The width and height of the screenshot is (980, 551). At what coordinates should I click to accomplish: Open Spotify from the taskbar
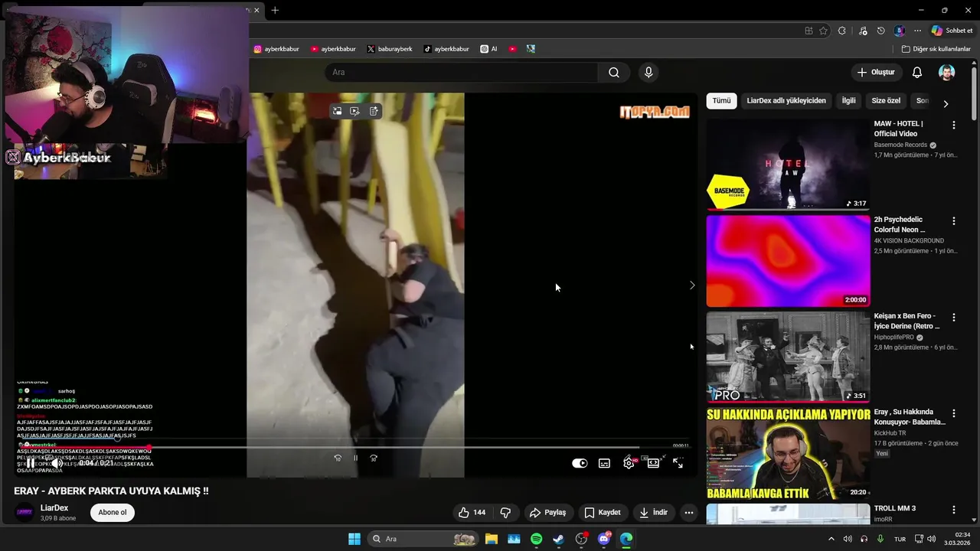tap(536, 539)
